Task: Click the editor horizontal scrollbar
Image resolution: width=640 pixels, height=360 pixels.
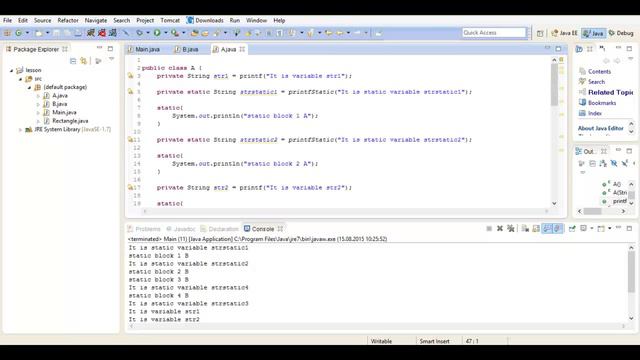Action: (x=345, y=211)
